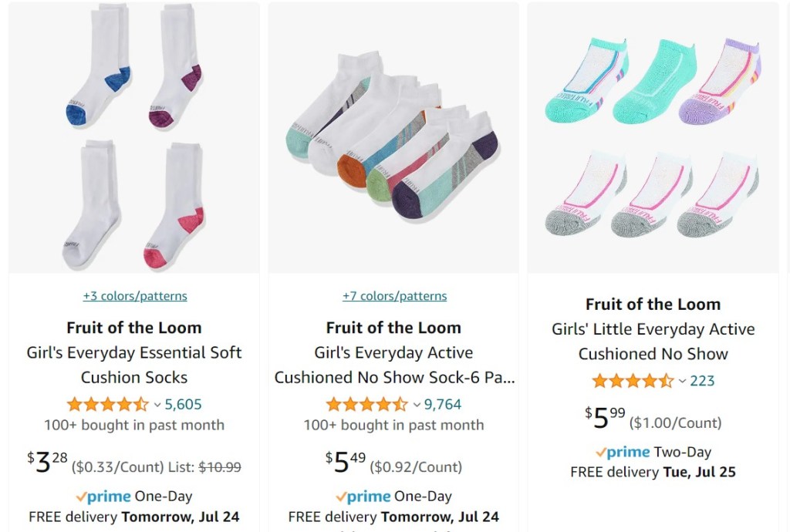Open the six-pack no show socks image
Screen dimensions: 790x532
[393, 137]
